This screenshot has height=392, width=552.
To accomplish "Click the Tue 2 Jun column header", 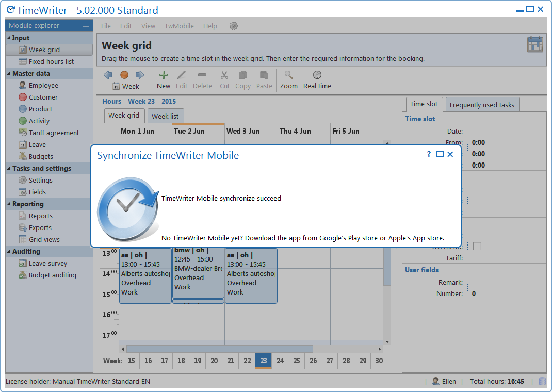I will tap(198, 131).
